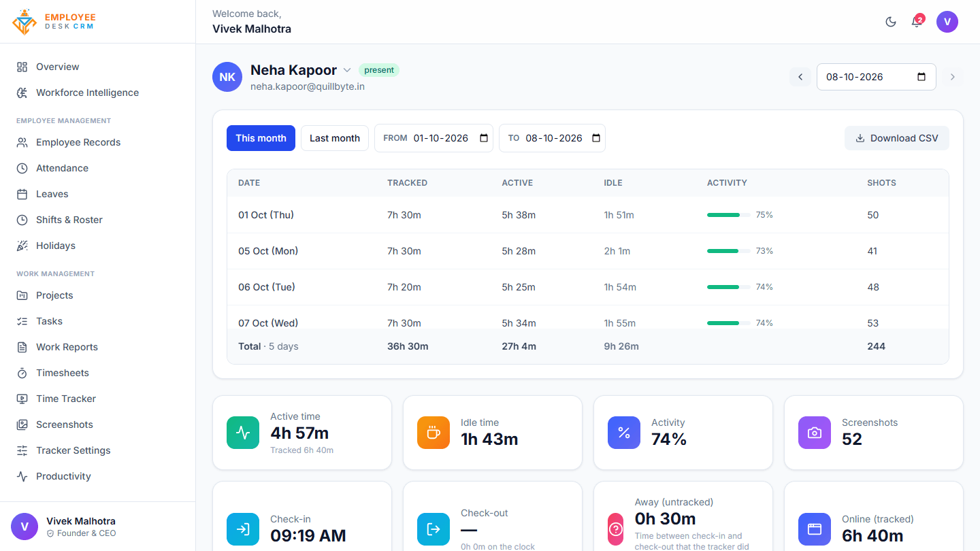Open the Screenshots sidebar item
980x551 pixels.
pyautogui.click(x=97, y=424)
